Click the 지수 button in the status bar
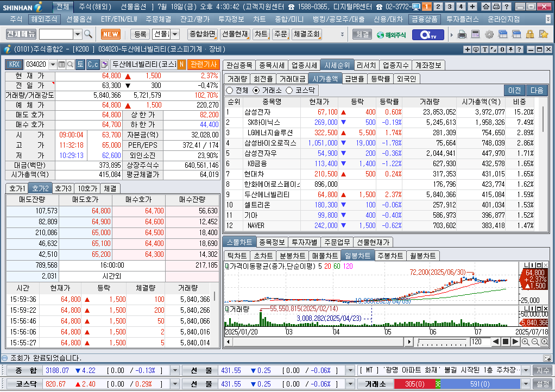This screenshot has width=555, height=392. (543, 370)
